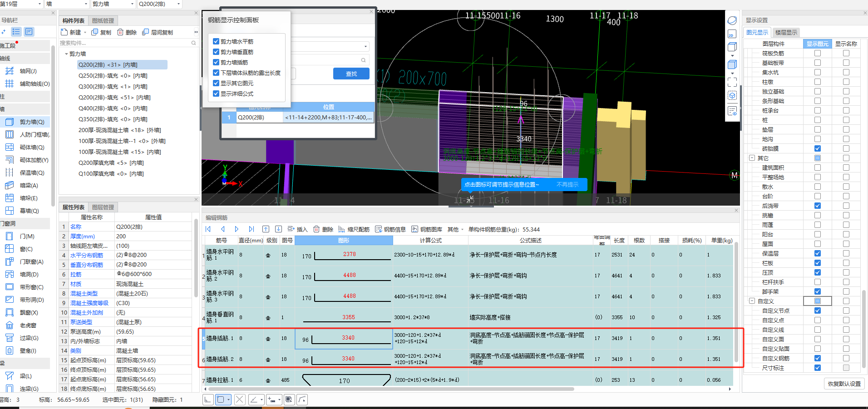Open the 新建 dropdown arrow
Screen dimensions: 868x409
click(85, 33)
